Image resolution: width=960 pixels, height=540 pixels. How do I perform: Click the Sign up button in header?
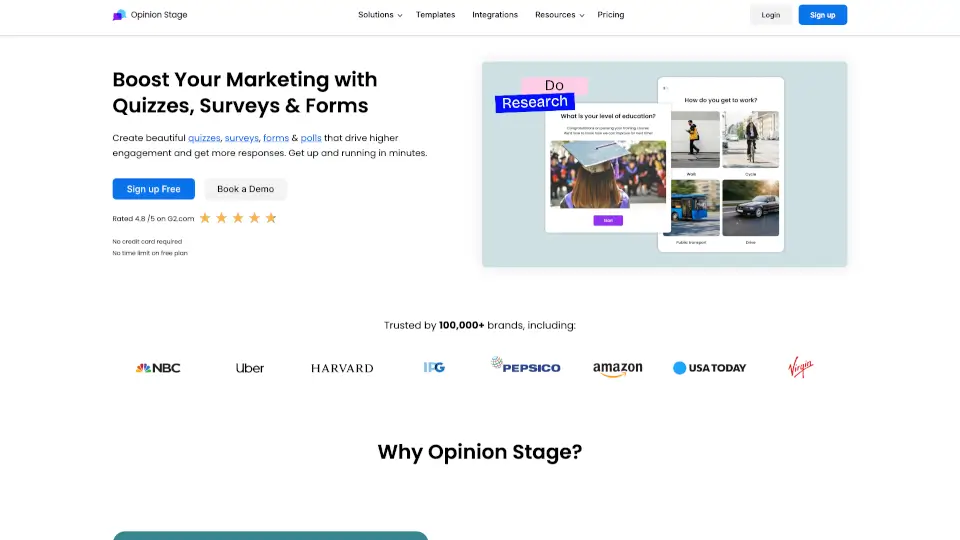pyautogui.click(x=822, y=15)
